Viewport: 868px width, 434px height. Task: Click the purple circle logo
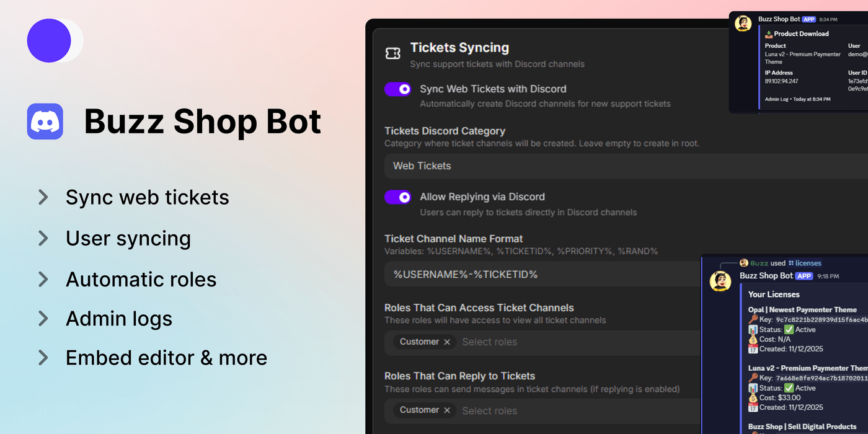[49, 41]
